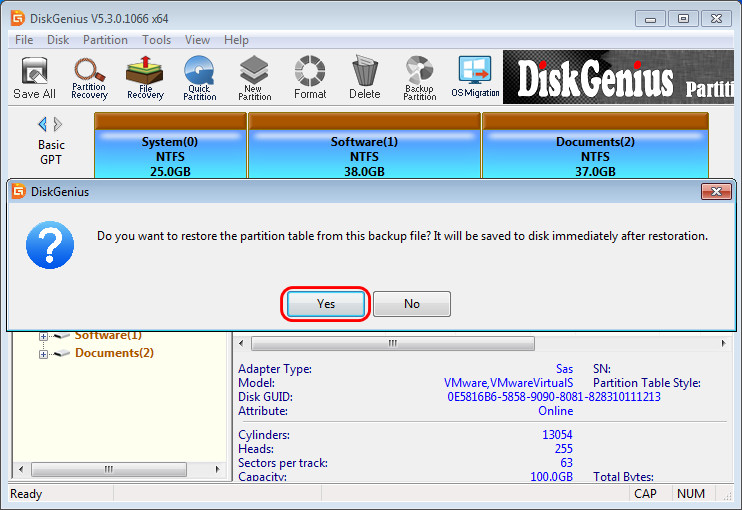Viewport: 742px width, 510px height.
Task: Open the Help menu
Action: click(236, 40)
